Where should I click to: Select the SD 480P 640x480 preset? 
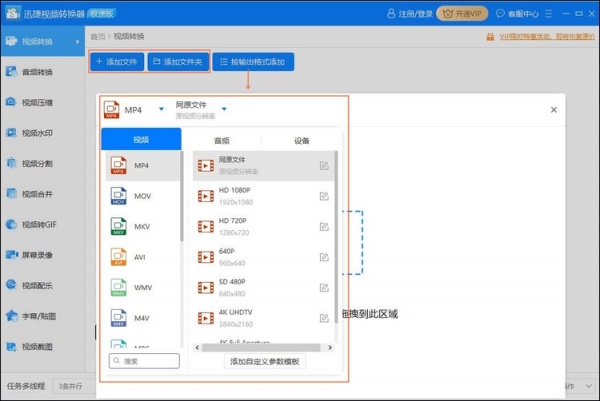click(x=264, y=287)
